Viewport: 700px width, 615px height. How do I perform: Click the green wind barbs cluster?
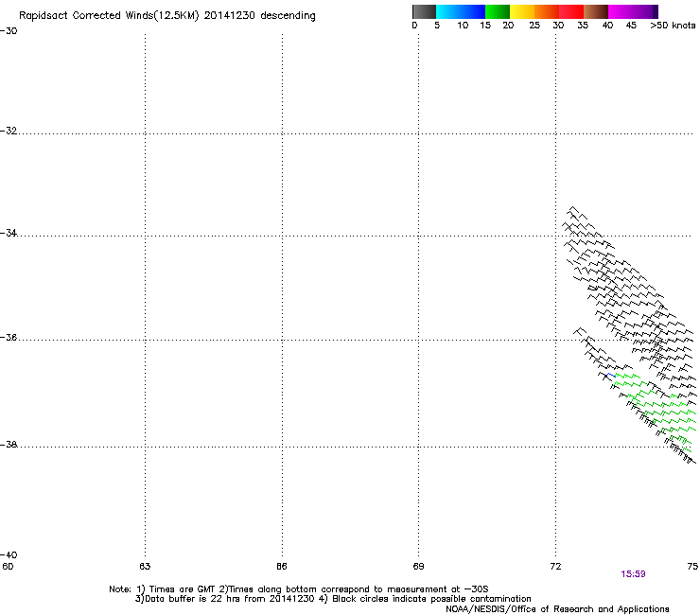click(x=656, y=411)
